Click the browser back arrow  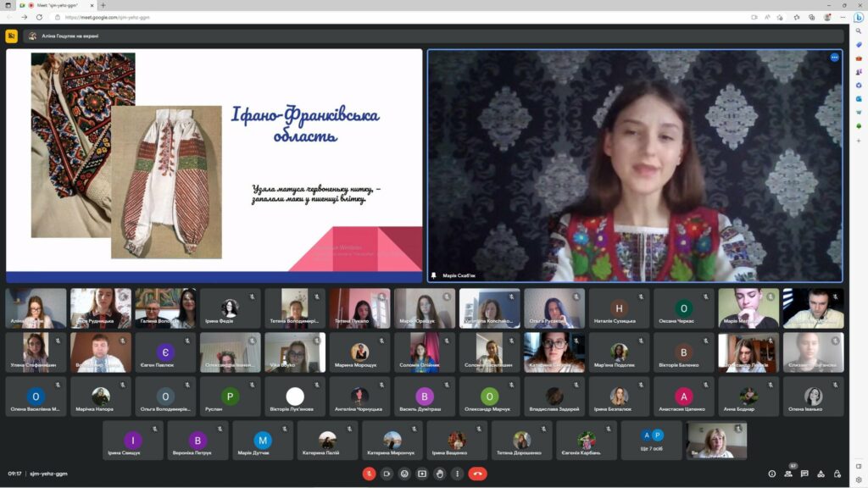coord(9,17)
